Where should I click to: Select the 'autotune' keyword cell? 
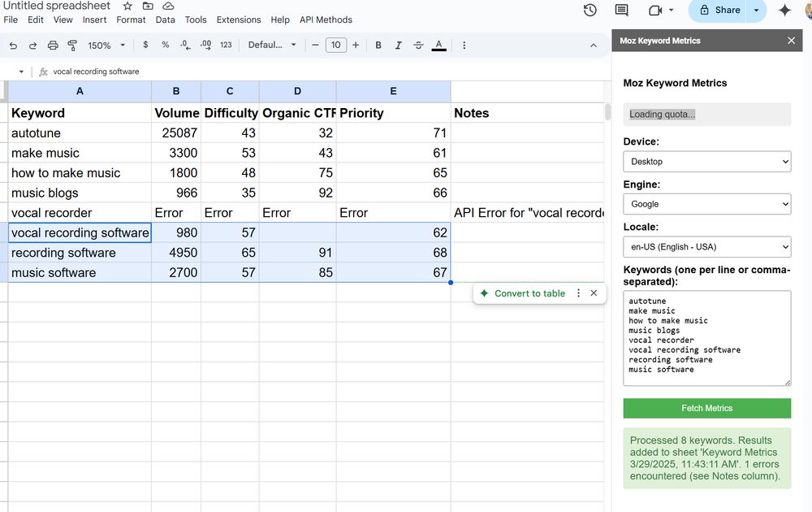80,133
